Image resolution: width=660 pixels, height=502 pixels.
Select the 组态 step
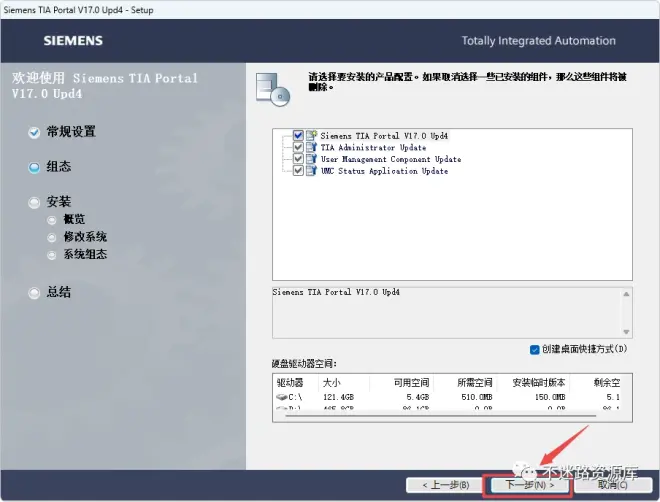click(59, 167)
